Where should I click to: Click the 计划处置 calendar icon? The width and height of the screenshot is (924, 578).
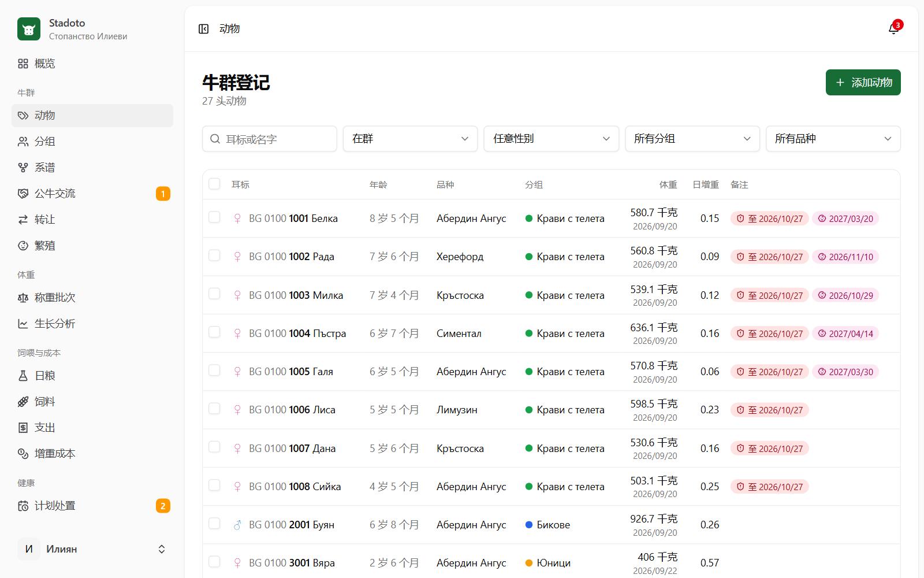point(23,506)
